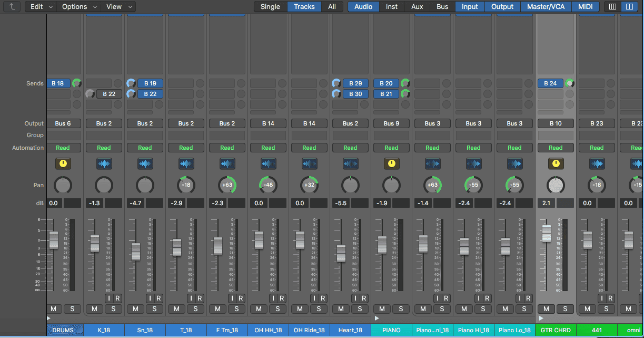644x338 pixels.
Task: Click the GTR CHRD volume fader handle
Action: (547, 233)
